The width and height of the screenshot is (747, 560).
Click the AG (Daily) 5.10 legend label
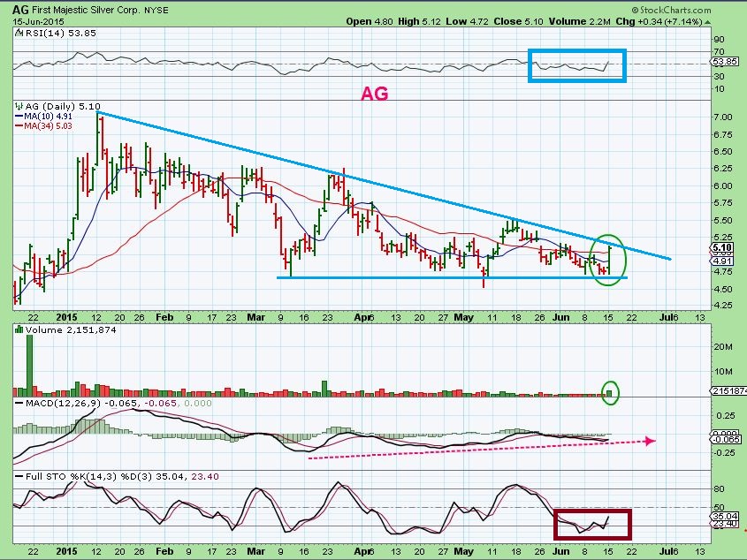coord(63,106)
